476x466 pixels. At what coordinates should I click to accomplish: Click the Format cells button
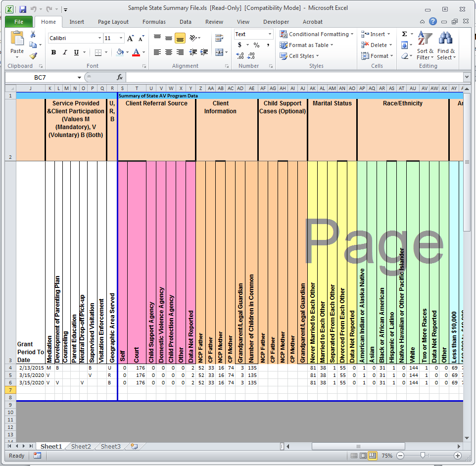click(x=377, y=56)
